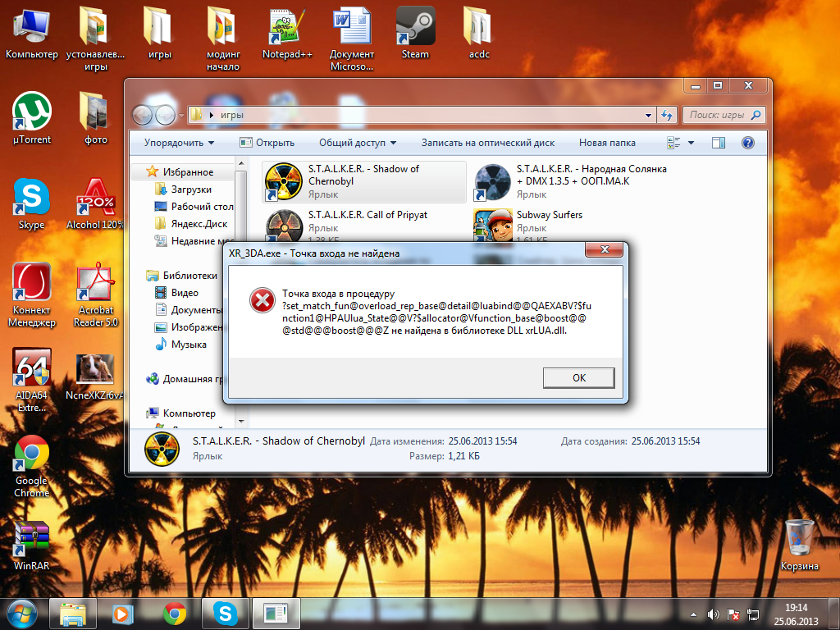Click OK in the XR_3DA.exe error dialog
The width and height of the screenshot is (840, 630).
click(x=578, y=377)
